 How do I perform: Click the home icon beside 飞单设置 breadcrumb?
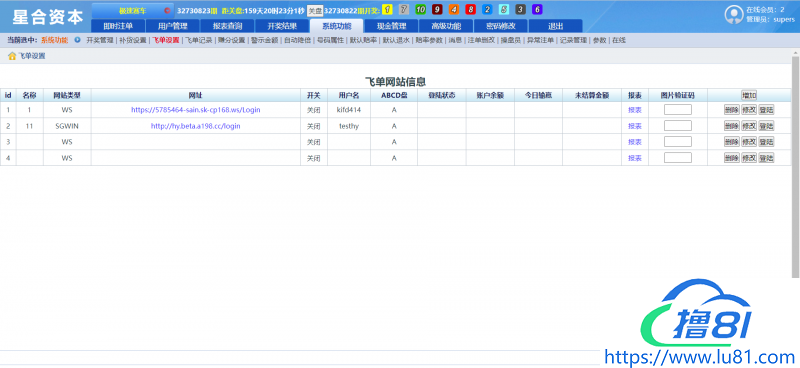point(12,56)
